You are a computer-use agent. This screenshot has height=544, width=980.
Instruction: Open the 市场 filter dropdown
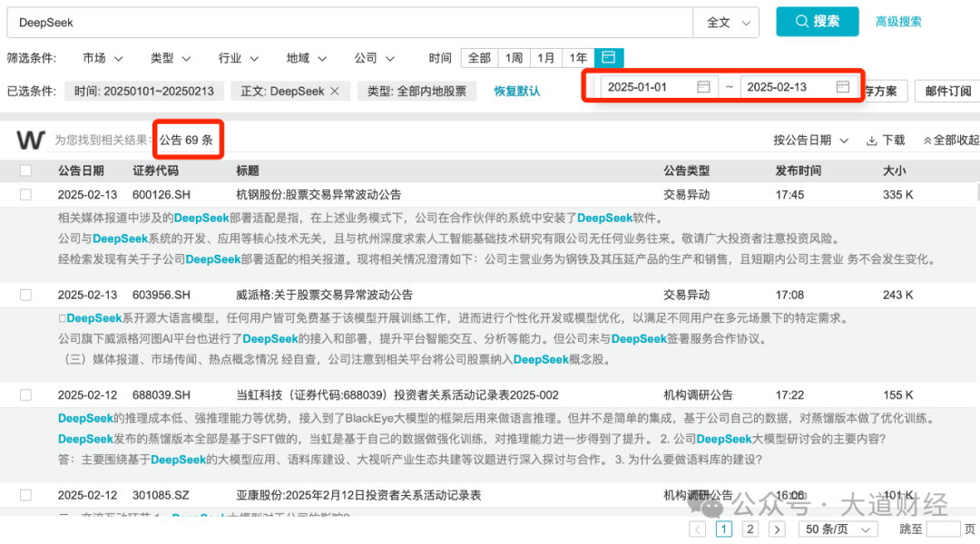(102, 57)
